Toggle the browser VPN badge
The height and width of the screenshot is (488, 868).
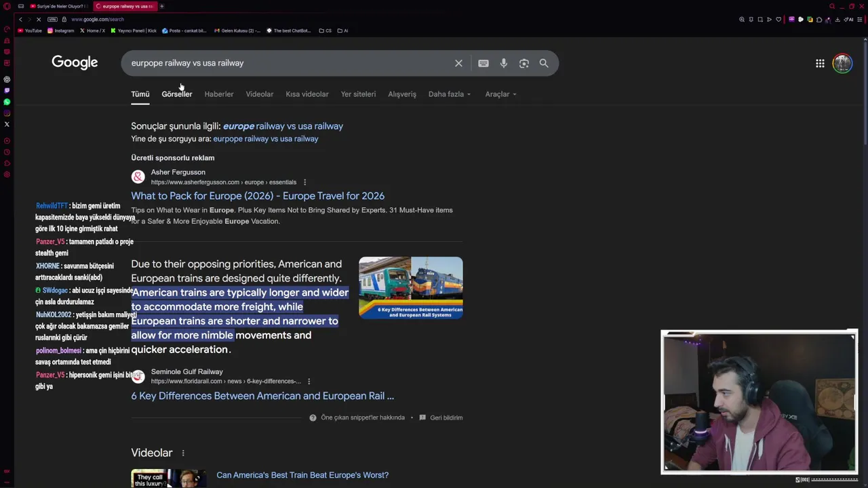click(x=52, y=19)
